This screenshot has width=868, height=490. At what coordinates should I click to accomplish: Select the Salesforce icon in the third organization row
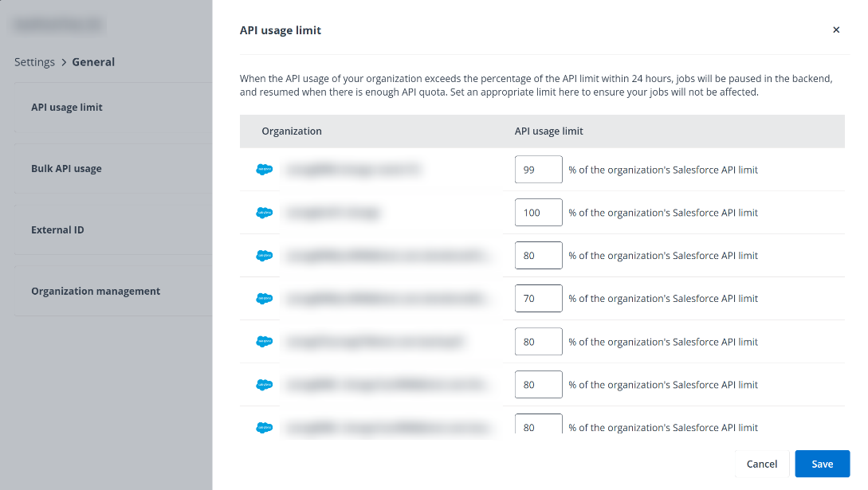(263, 255)
